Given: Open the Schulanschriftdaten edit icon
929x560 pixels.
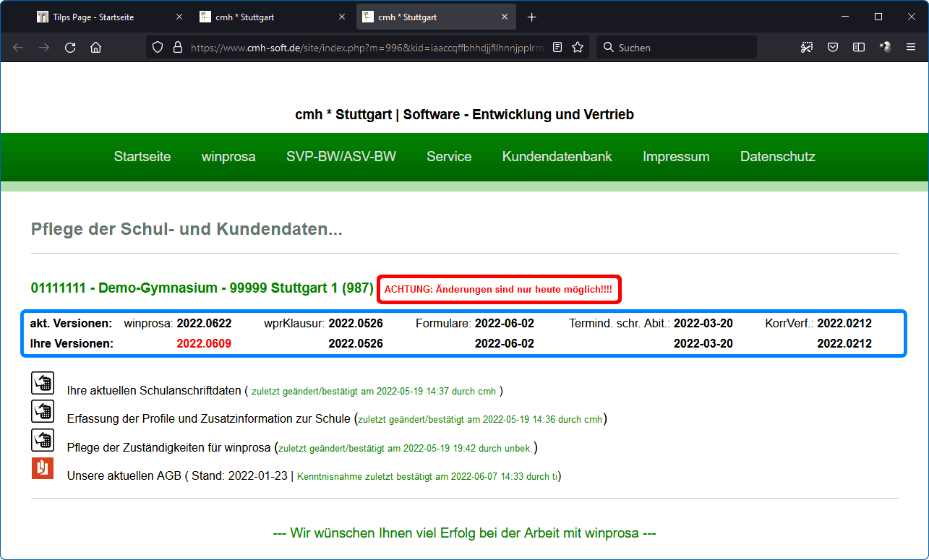Looking at the screenshot, I should tap(43, 383).
